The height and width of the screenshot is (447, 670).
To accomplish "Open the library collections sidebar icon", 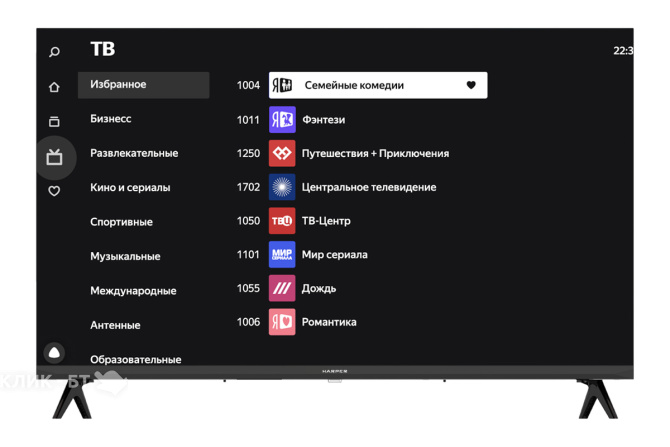I will 54,121.
